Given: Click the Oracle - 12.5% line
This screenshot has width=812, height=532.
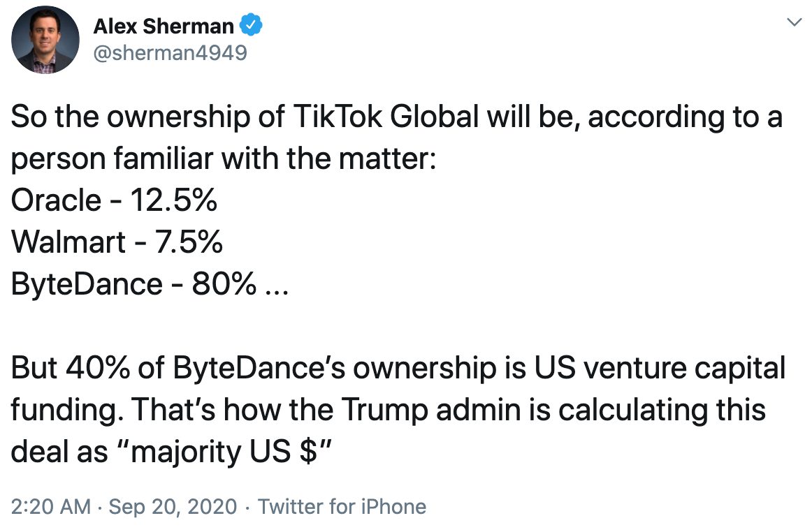Looking at the screenshot, I should (x=114, y=200).
